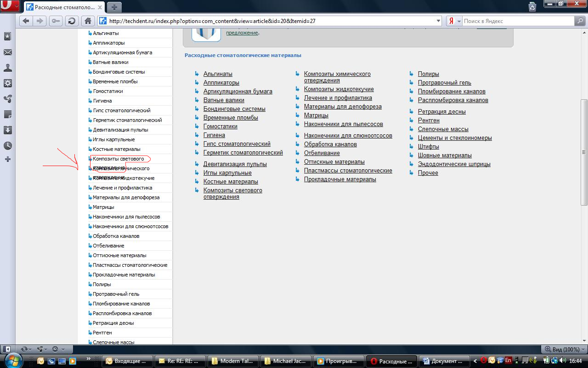Viewport: 588px width, 368px height.
Task: Open the Unite panel icon in sidebar
Action: click(x=8, y=99)
